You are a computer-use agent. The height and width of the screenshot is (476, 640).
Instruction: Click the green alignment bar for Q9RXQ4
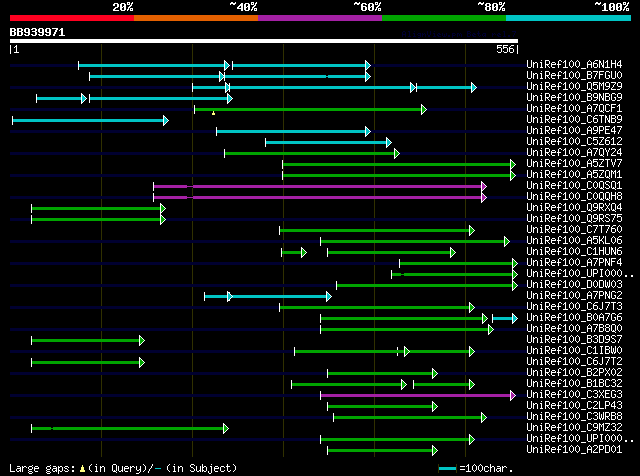click(x=98, y=209)
